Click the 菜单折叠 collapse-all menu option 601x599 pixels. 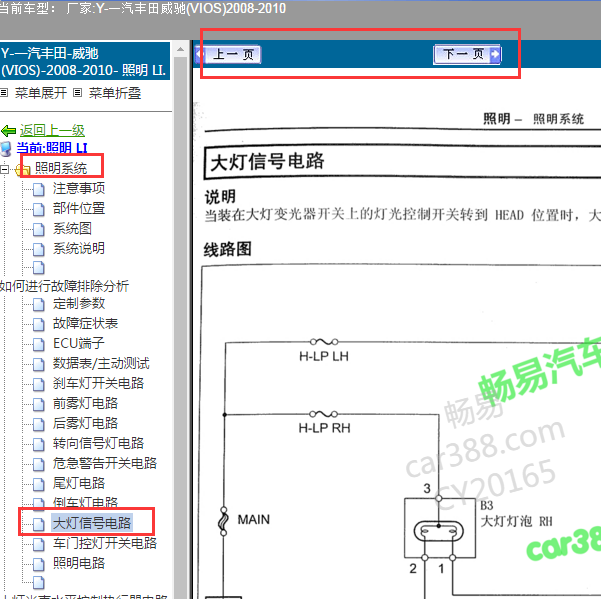tap(115, 93)
